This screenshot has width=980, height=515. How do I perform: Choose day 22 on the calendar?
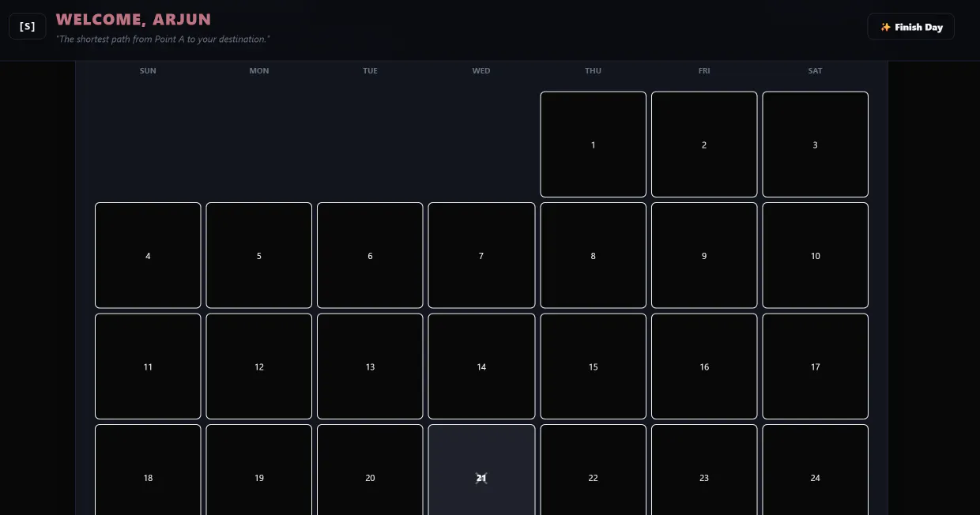click(594, 470)
